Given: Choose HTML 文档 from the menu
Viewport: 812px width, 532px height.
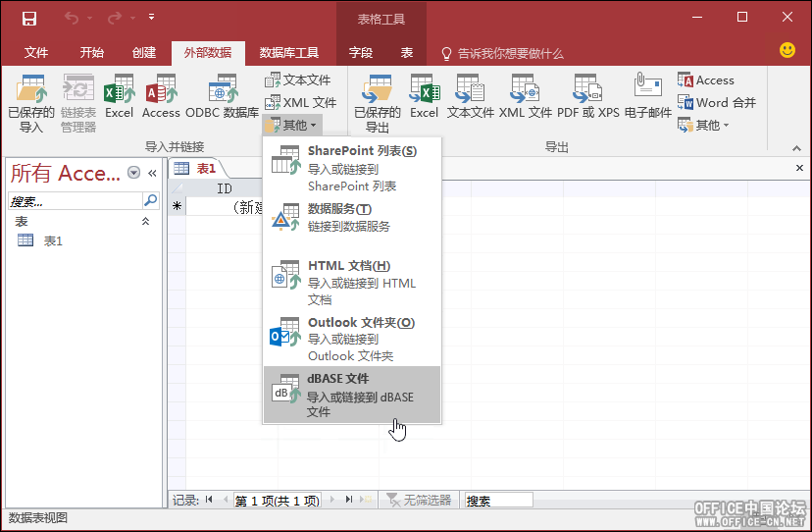Looking at the screenshot, I should [352, 282].
